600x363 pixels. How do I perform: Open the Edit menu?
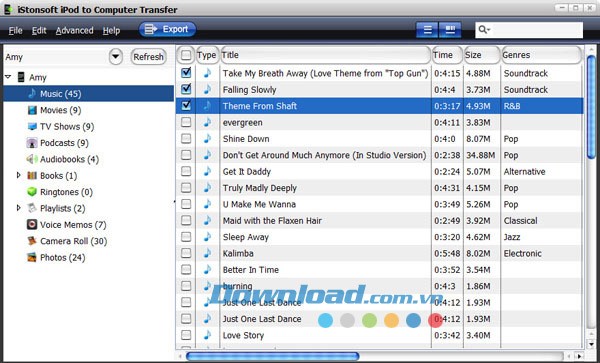(x=39, y=30)
